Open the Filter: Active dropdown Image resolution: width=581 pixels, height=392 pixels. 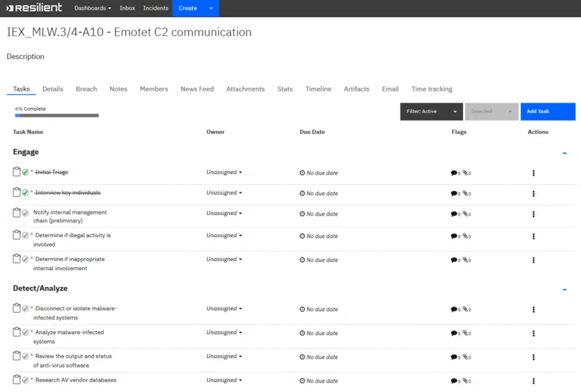click(431, 111)
